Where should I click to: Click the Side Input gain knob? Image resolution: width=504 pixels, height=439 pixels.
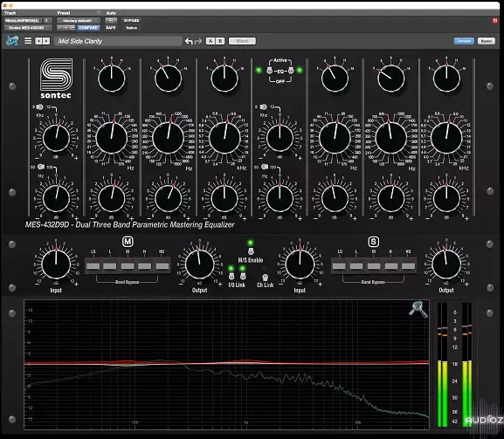pyautogui.click(x=300, y=264)
